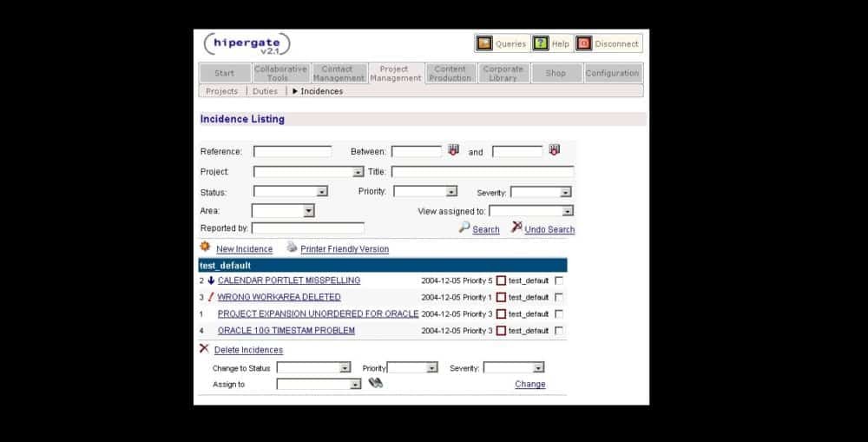This screenshot has width=868, height=442.
Task: Click the Undo Search link
Action: 549,229
